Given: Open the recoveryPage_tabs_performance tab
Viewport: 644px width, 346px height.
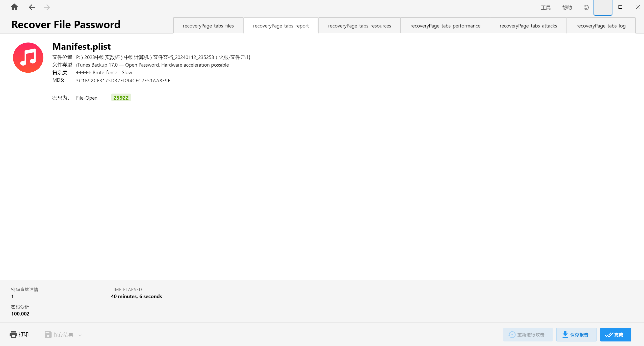Looking at the screenshot, I should tap(445, 26).
